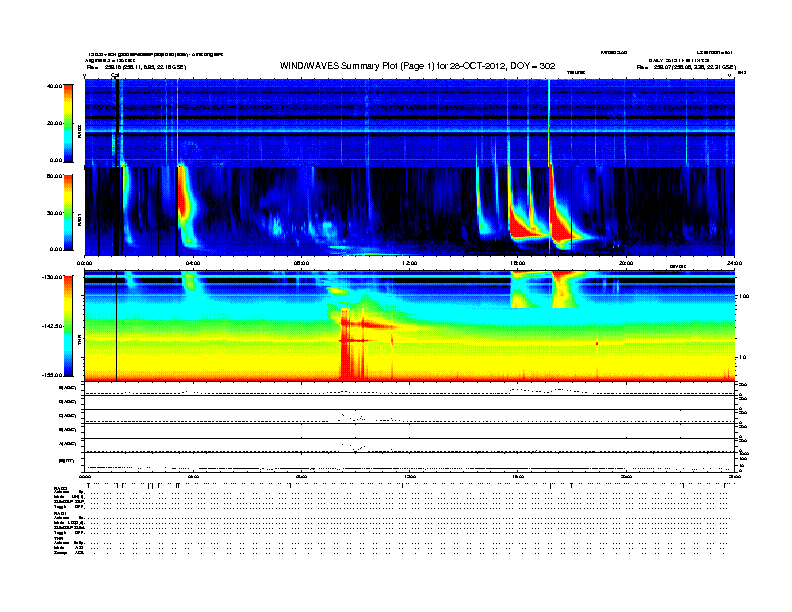Click the vertical RAD2 axis label
The image size is (792, 612).
pyautogui.click(x=79, y=131)
